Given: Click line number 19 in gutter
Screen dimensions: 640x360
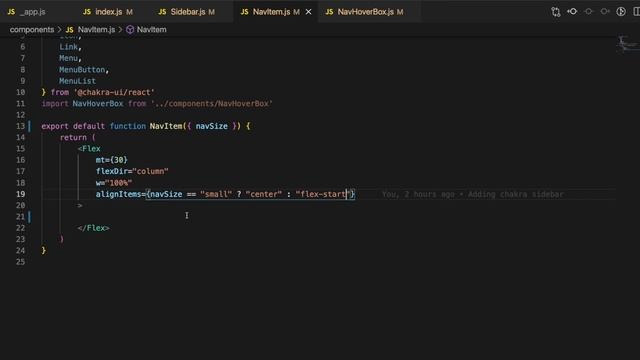Looking at the screenshot, I should (20, 194).
